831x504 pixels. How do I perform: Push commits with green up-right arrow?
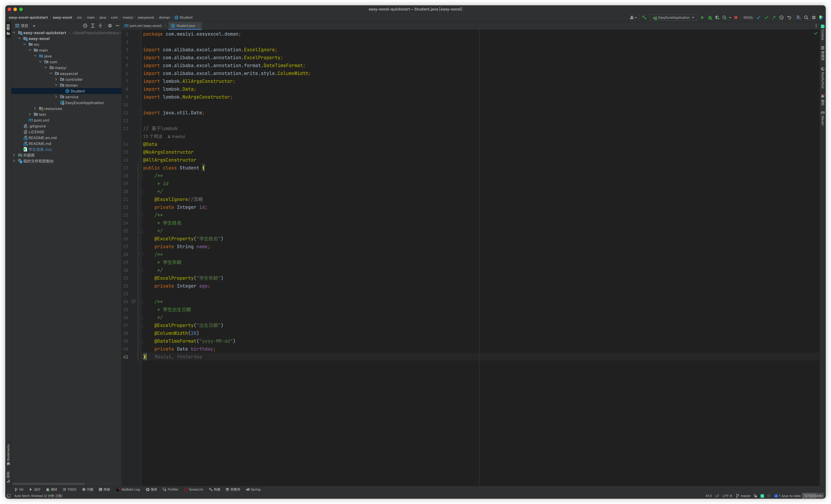tap(774, 17)
